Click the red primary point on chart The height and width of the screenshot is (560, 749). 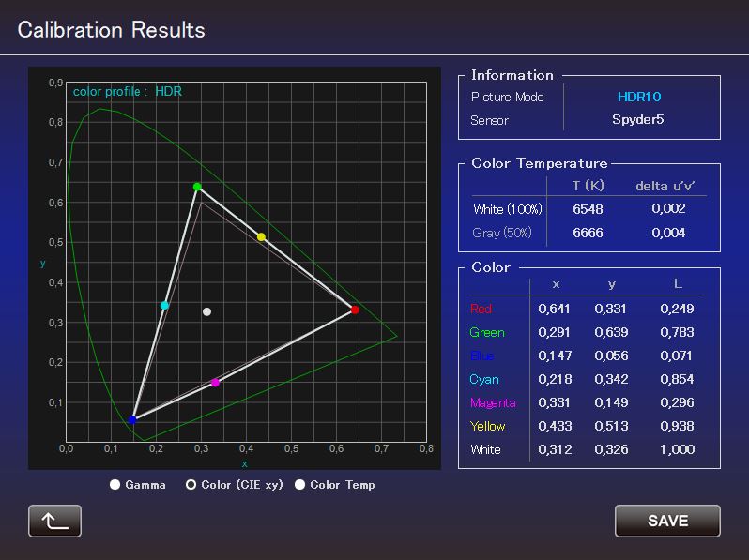pos(355,310)
